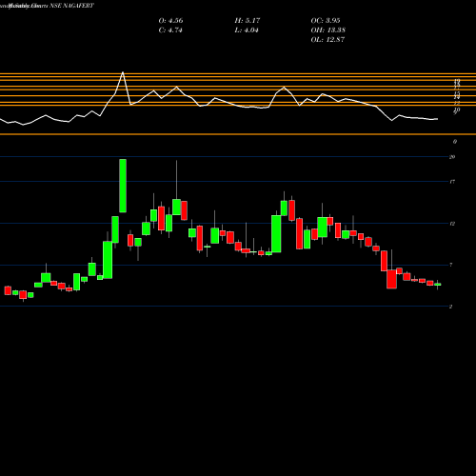Select the OC: 3.95 value
This screenshot has height=476, width=476.
326,21
